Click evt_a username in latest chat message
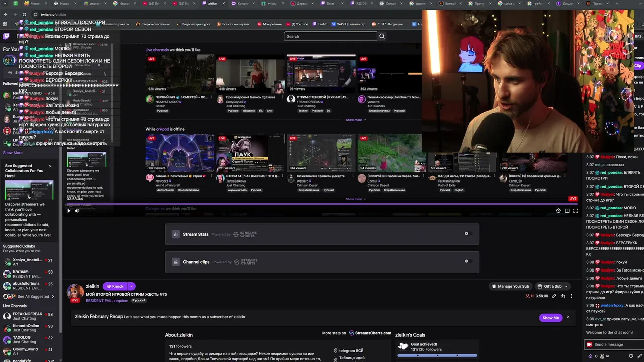Viewport: 644px width, 362px height. tap(600, 319)
